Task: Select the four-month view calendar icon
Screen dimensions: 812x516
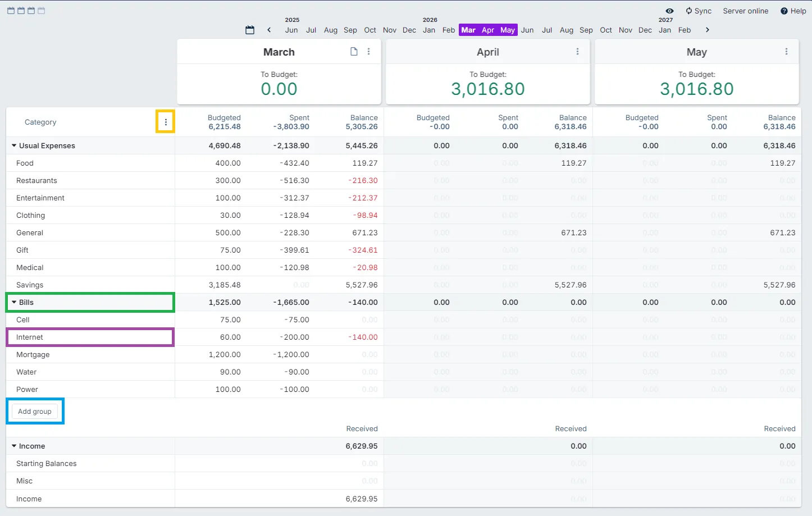Action: [x=41, y=11]
